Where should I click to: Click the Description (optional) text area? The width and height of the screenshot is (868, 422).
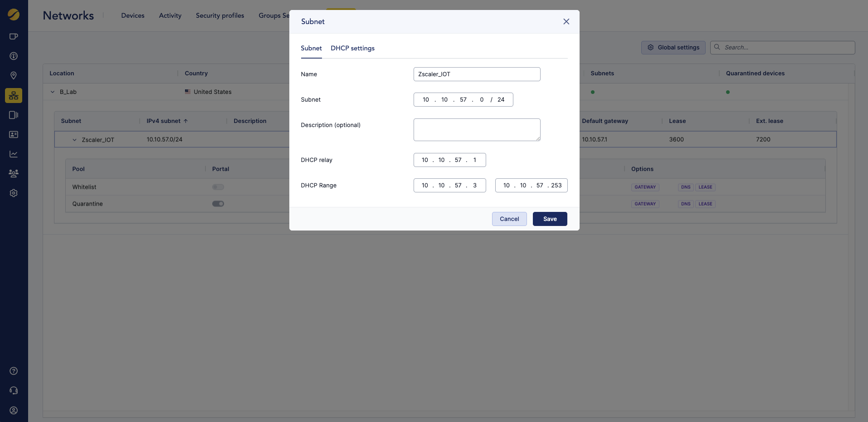click(x=477, y=130)
